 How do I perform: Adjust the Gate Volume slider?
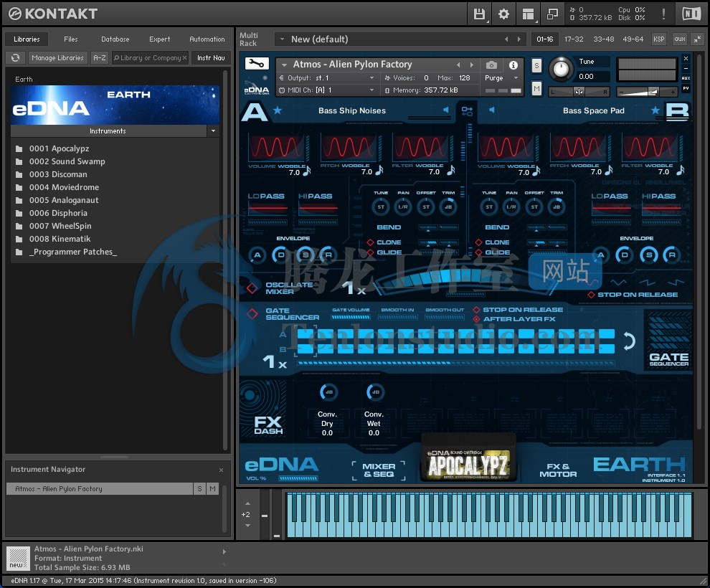click(351, 318)
